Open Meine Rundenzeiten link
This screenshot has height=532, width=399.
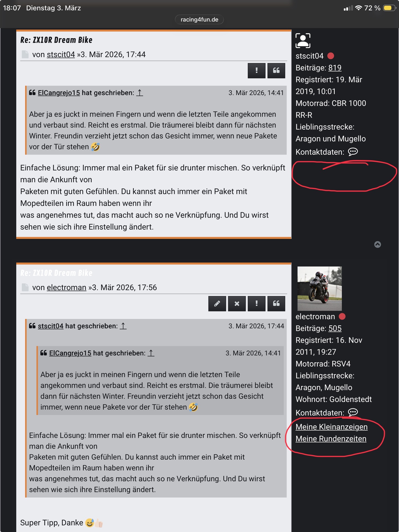(331, 439)
